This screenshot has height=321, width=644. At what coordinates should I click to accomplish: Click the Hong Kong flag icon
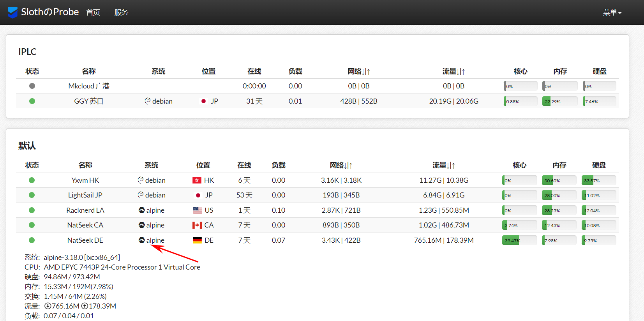point(197,180)
